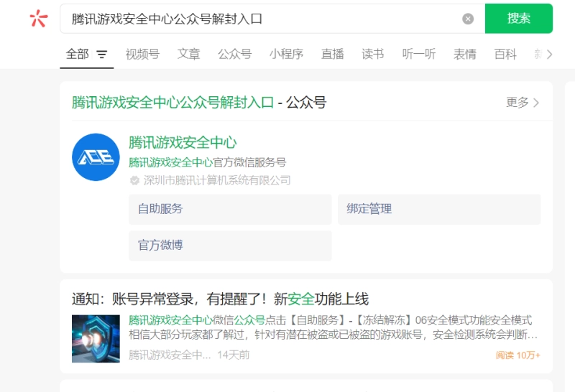This screenshot has width=575, height=392.
Task: Open the 绑定管理 menu button
Action: [439, 209]
